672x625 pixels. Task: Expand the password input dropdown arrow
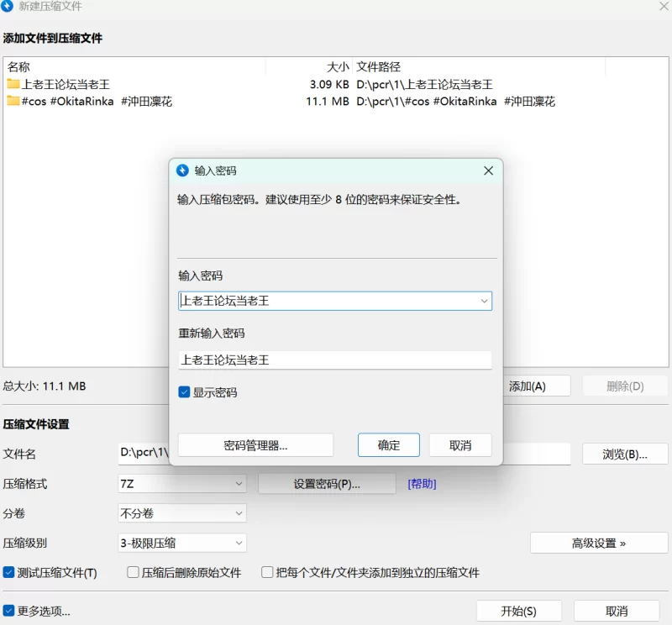click(x=484, y=301)
